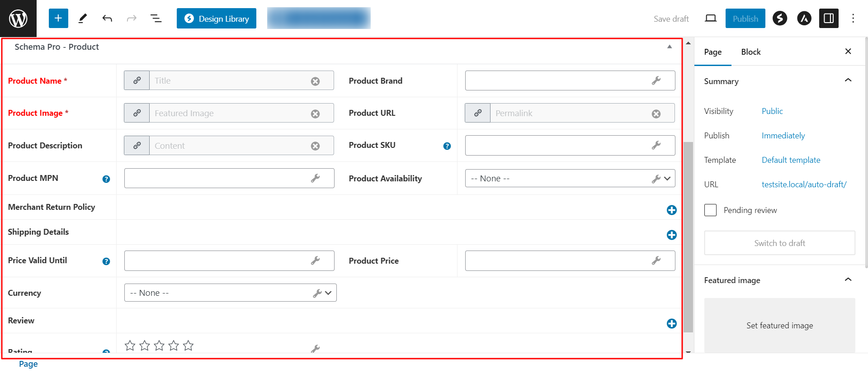Clear the Product Name Title field
This screenshot has height=374, width=868.
tap(315, 81)
